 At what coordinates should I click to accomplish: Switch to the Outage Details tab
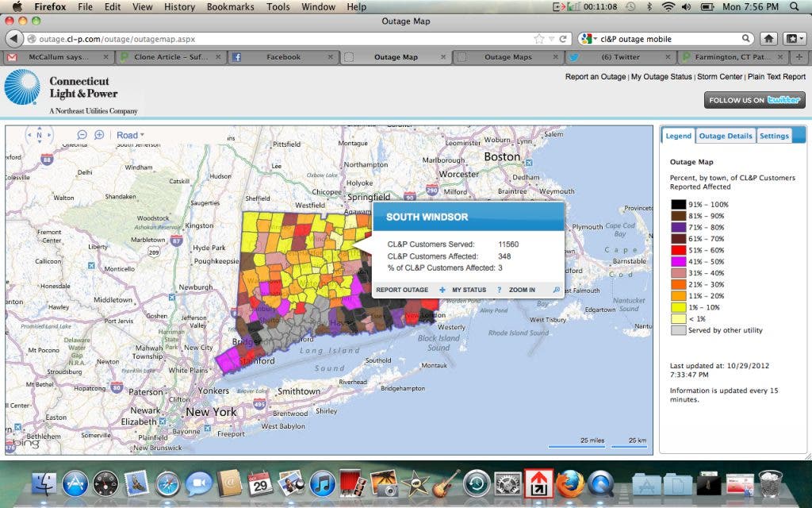[725, 136]
